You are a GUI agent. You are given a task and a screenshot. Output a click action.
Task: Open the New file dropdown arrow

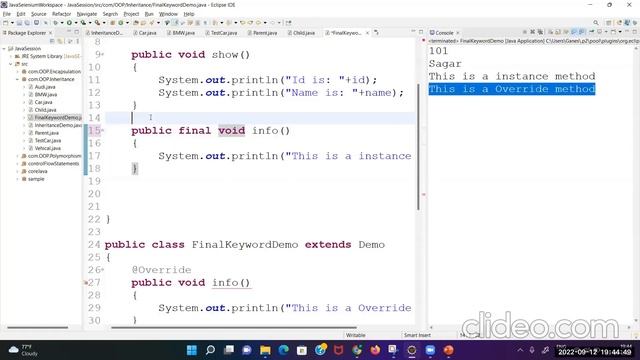(12, 22)
